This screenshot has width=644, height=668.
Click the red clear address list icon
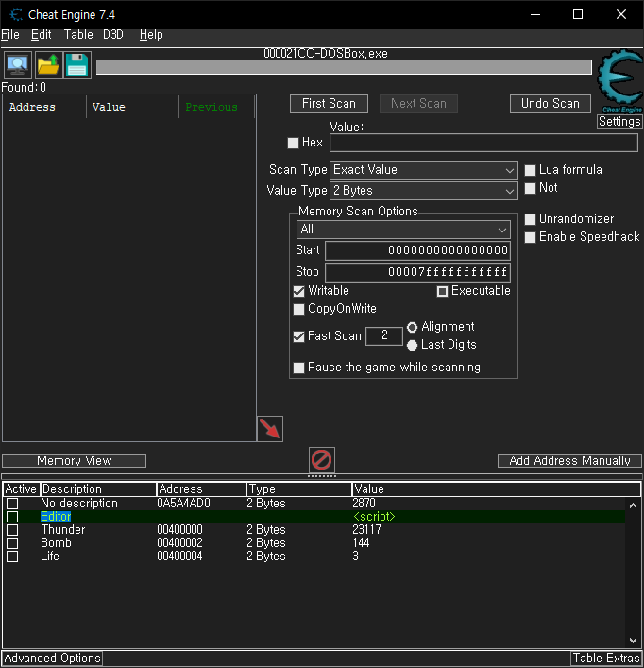pos(322,460)
